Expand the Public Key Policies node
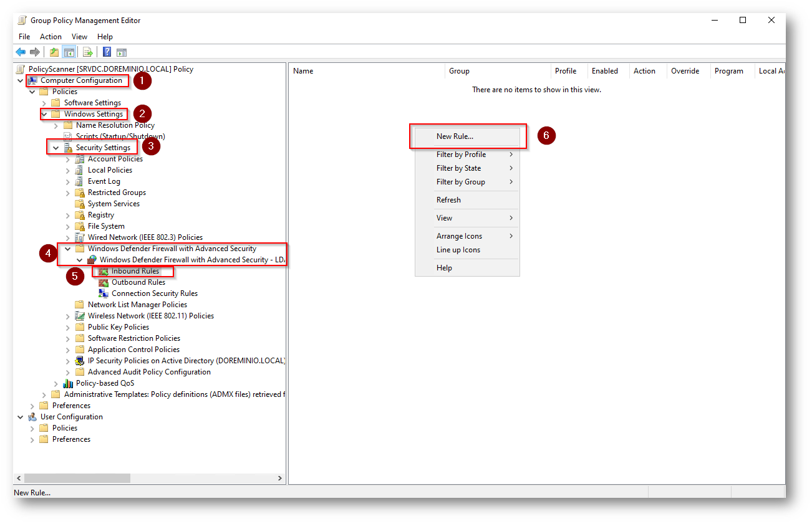The image size is (812, 524). point(68,327)
